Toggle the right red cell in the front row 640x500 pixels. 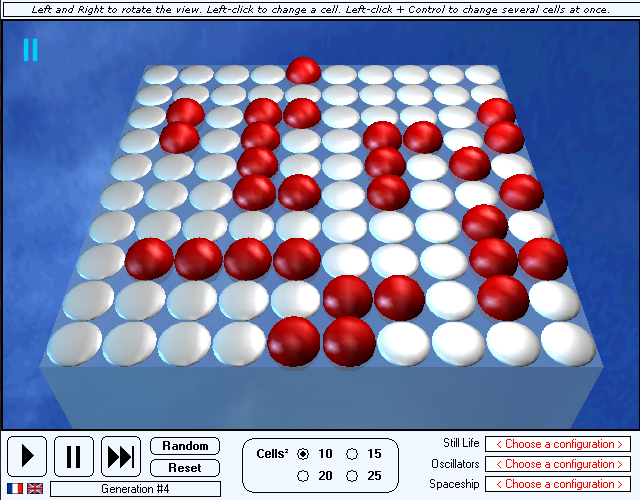(349, 341)
